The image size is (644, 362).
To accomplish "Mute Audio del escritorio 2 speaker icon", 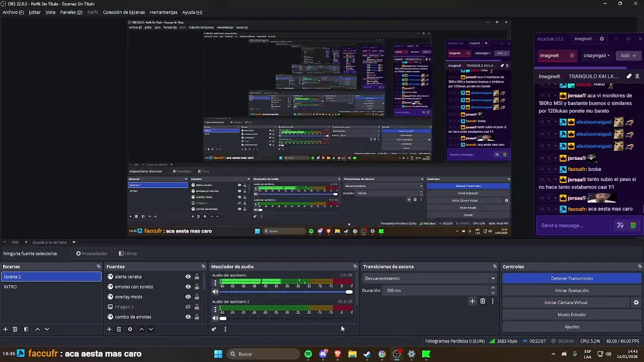I will click(x=215, y=318).
